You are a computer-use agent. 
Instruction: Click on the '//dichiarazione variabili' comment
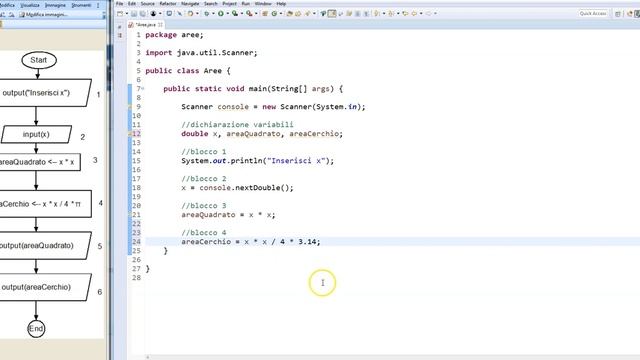(x=237, y=124)
